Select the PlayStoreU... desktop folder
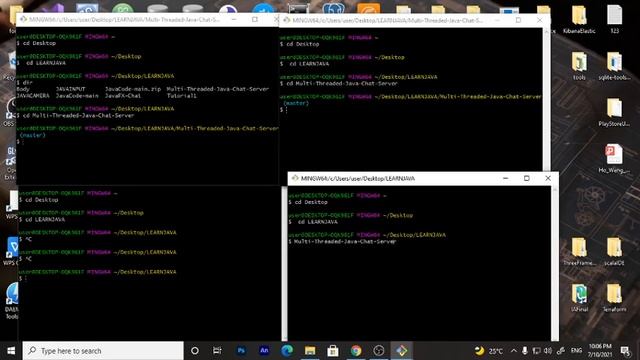The width and height of the screenshot is (640, 360). (614, 113)
